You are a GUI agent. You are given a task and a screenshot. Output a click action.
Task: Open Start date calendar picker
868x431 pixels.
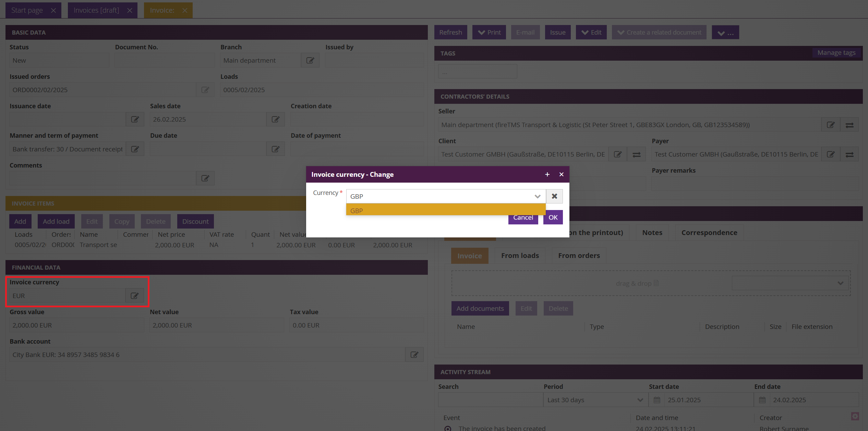(x=657, y=400)
